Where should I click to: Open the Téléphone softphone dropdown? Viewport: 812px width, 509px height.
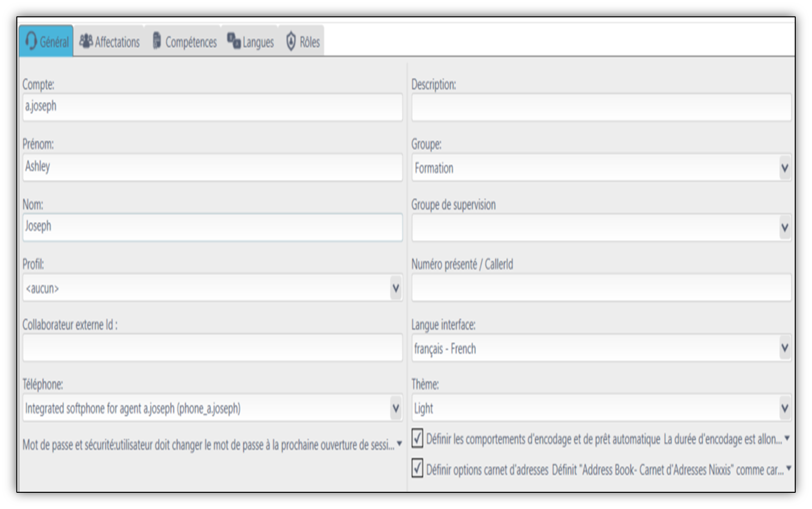212,408
